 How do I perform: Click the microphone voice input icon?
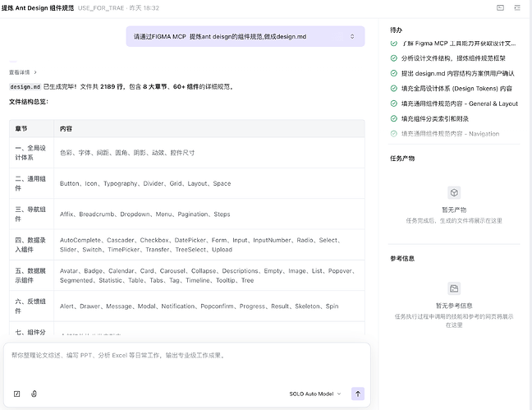pos(34,394)
